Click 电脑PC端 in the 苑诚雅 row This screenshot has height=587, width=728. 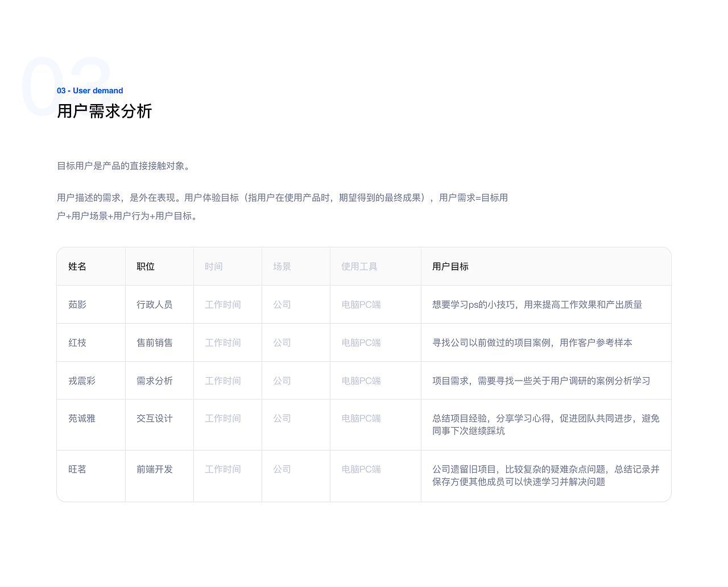tap(361, 419)
